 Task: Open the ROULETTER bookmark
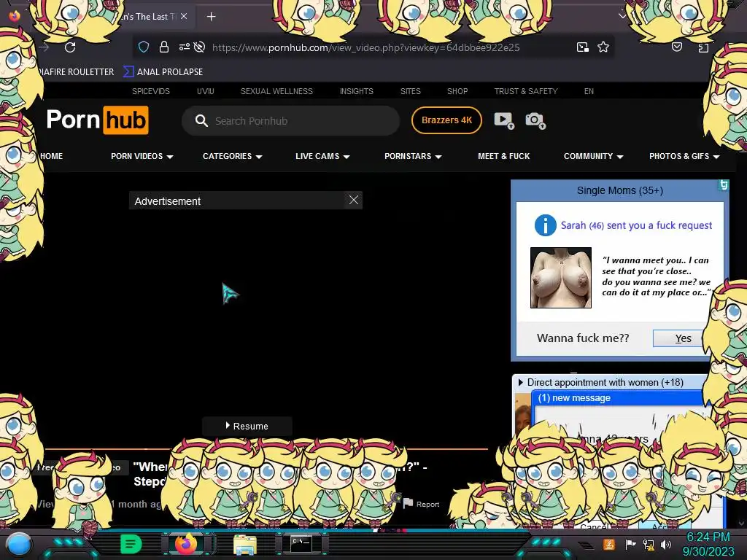tap(77, 72)
